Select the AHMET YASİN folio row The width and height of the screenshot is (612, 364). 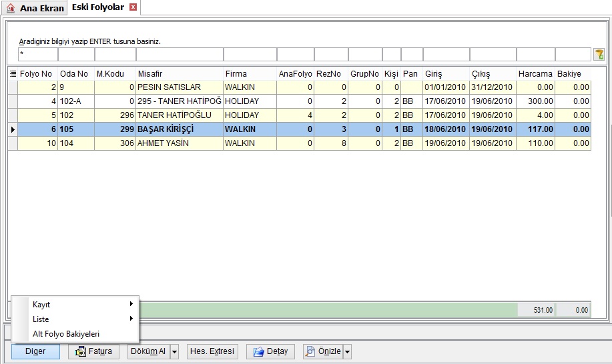300,143
